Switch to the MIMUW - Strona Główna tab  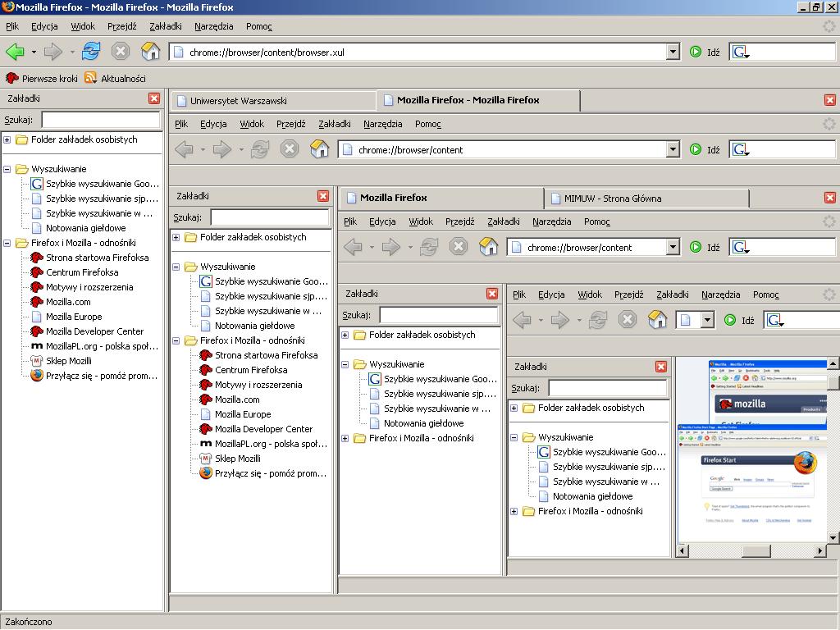(x=646, y=199)
